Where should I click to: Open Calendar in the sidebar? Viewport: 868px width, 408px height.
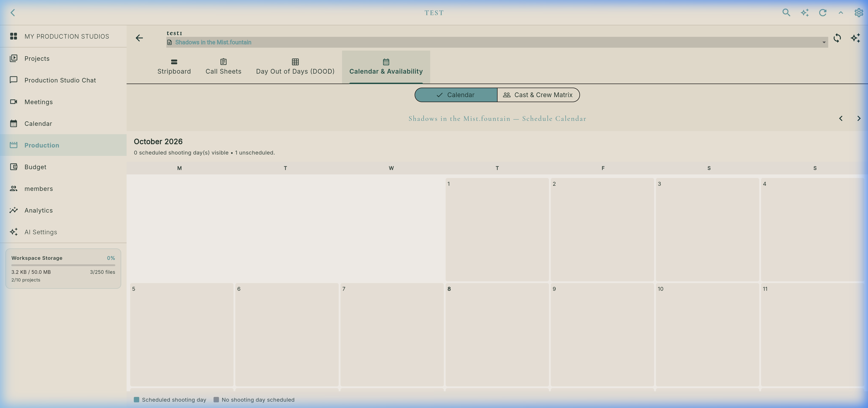coord(63,124)
